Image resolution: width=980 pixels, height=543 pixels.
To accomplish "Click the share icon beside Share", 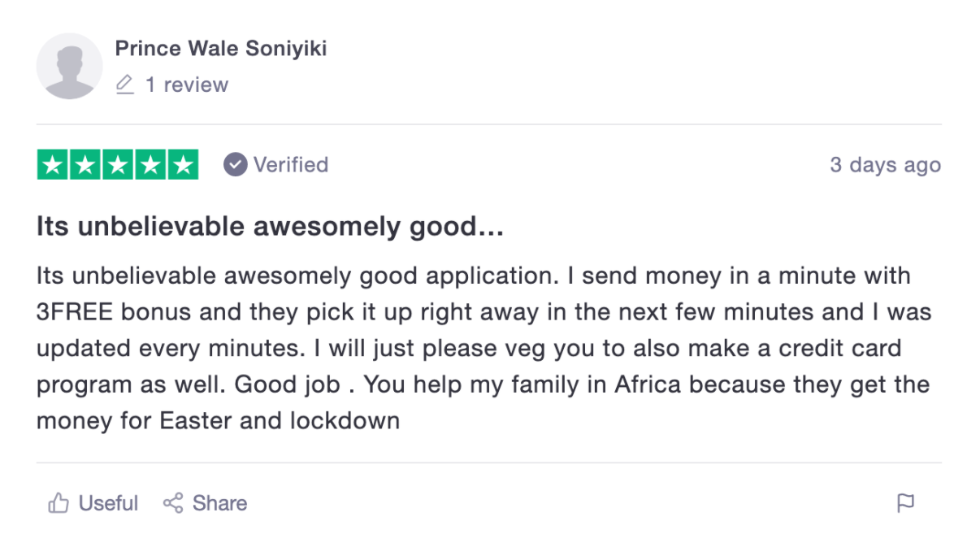I will (172, 503).
